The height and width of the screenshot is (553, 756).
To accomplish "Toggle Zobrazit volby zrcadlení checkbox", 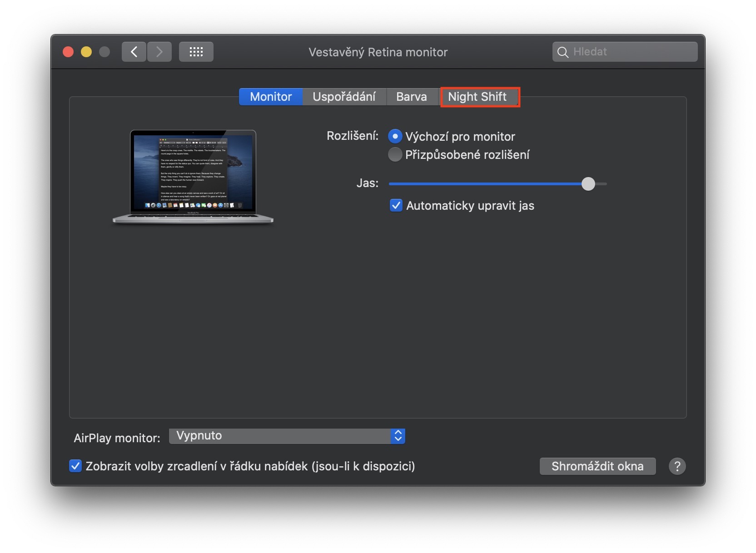I will click(75, 466).
